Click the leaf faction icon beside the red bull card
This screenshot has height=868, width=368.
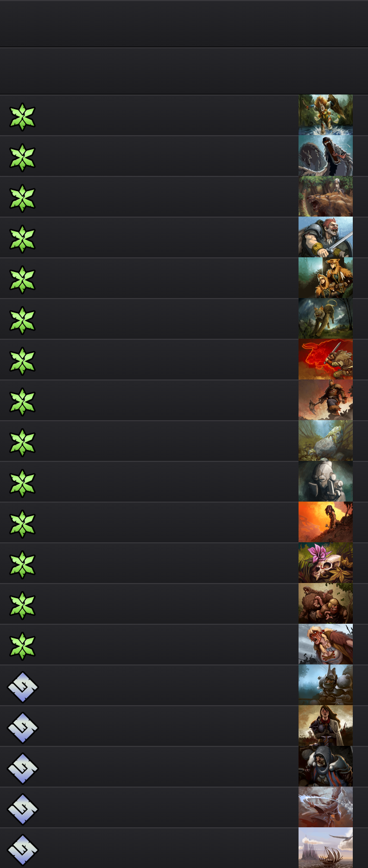point(22,361)
